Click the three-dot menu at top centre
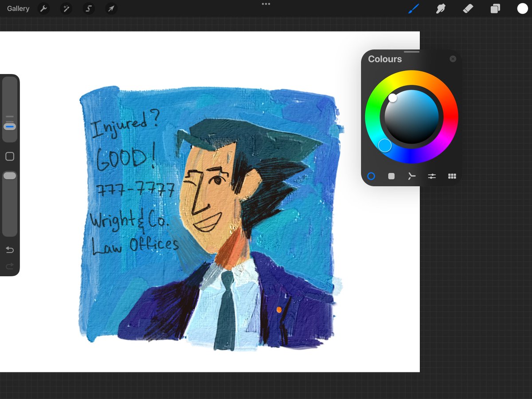 click(266, 4)
